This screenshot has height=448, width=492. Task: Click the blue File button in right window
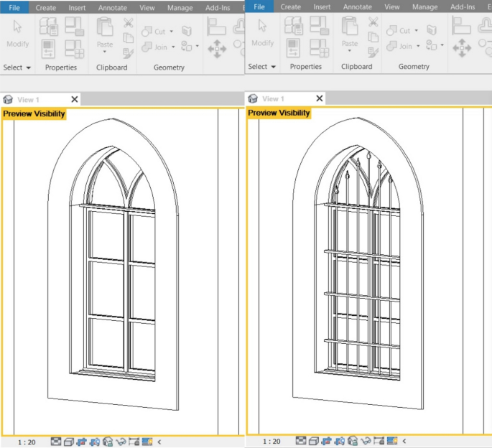pyautogui.click(x=259, y=7)
